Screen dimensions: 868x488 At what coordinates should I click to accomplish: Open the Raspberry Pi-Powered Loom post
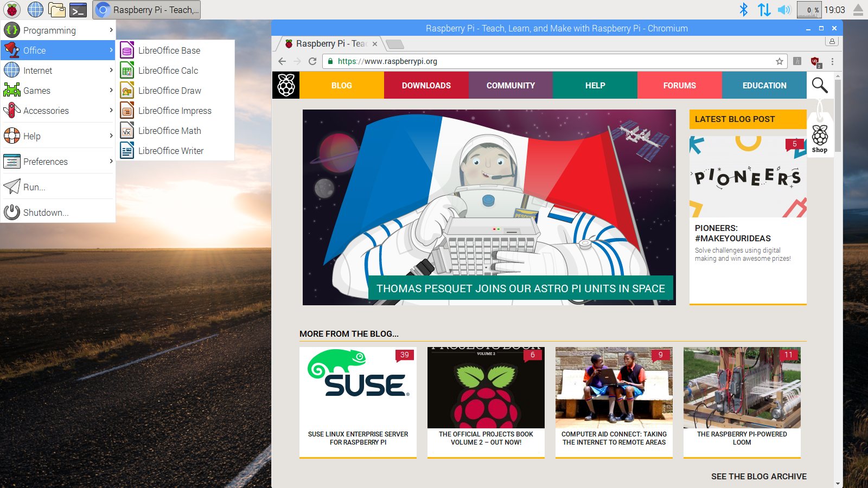coord(742,402)
